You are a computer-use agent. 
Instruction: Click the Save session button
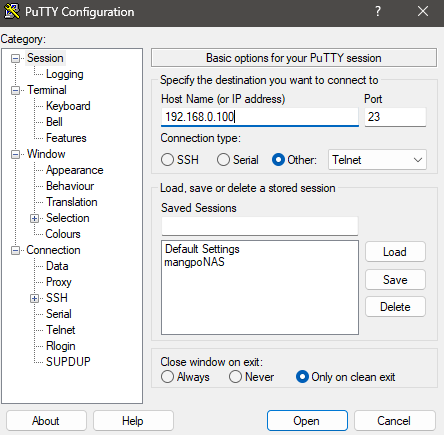395,279
